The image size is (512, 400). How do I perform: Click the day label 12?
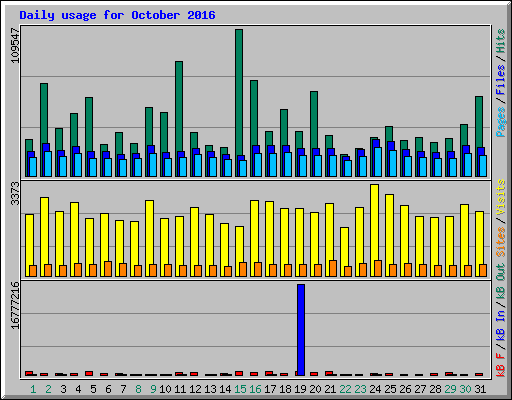(x=195, y=389)
